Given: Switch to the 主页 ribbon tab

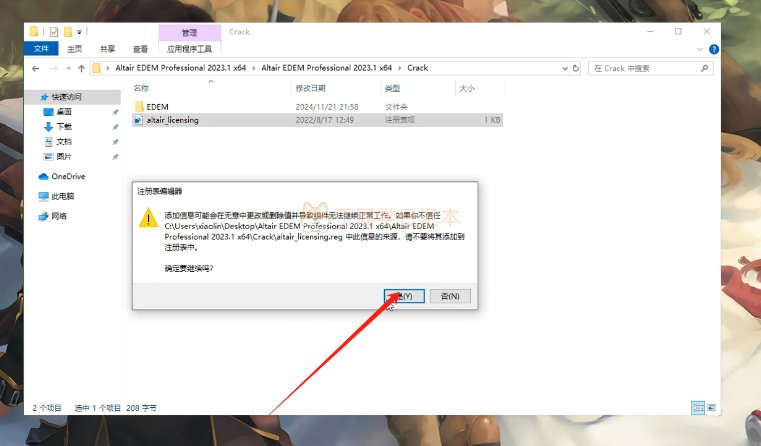Looking at the screenshot, I should (74, 49).
